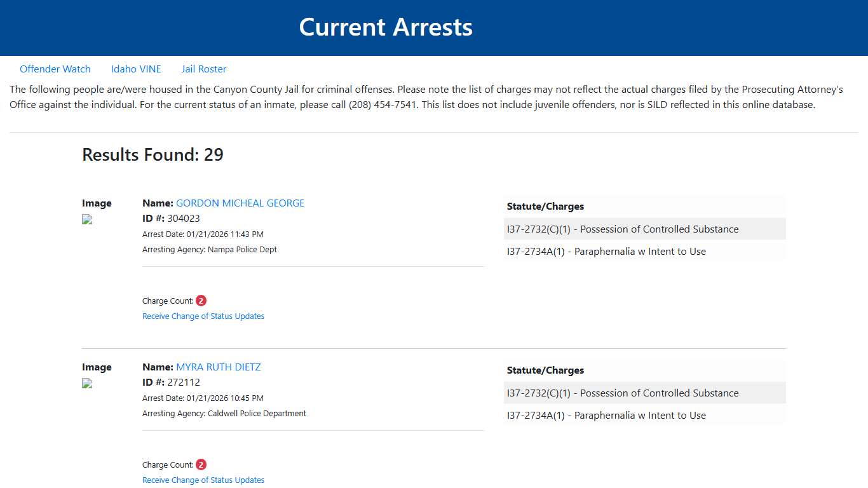Receive Change of Status Updates for GORDON MICHEAL GEORGE
Screen dimensions: 868x488
click(x=203, y=316)
